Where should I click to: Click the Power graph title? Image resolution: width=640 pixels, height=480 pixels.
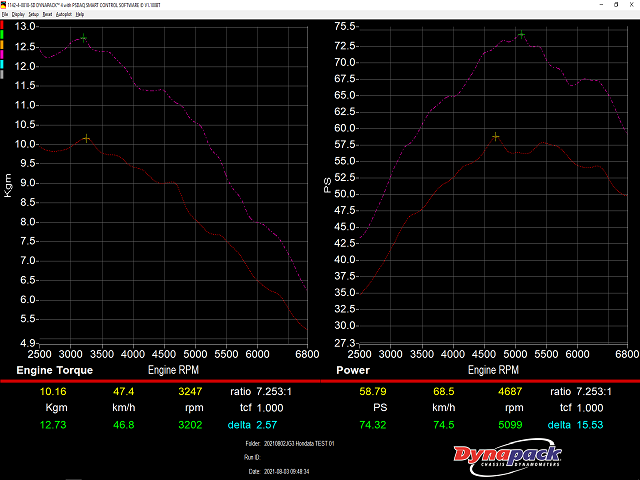click(353, 370)
